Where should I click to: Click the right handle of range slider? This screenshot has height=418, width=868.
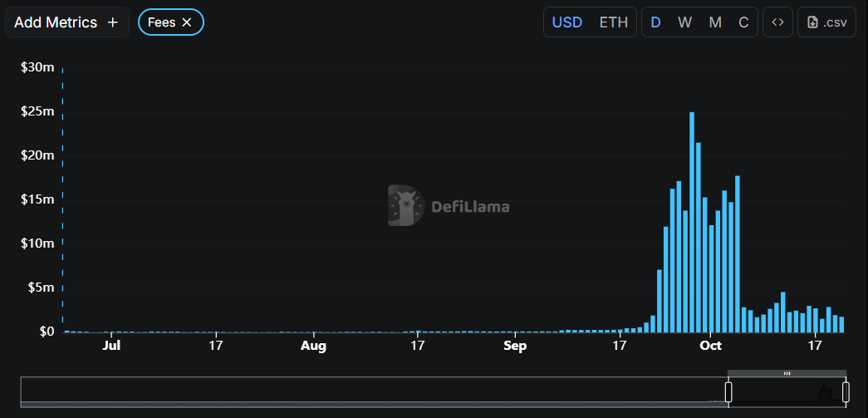846,392
